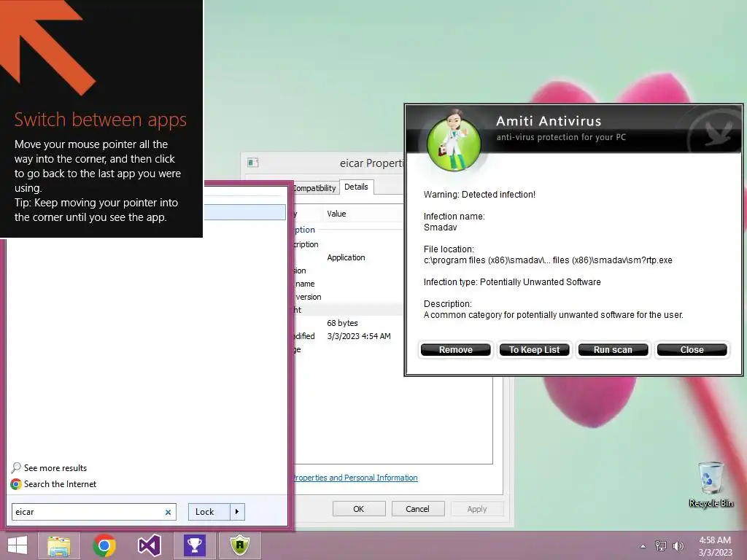747x560 pixels.
Task: Open the trophy app on taskbar
Action: point(194,545)
